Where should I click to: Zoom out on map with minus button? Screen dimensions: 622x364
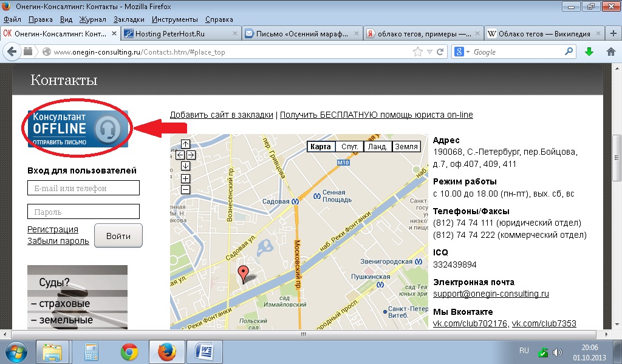click(186, 189)
